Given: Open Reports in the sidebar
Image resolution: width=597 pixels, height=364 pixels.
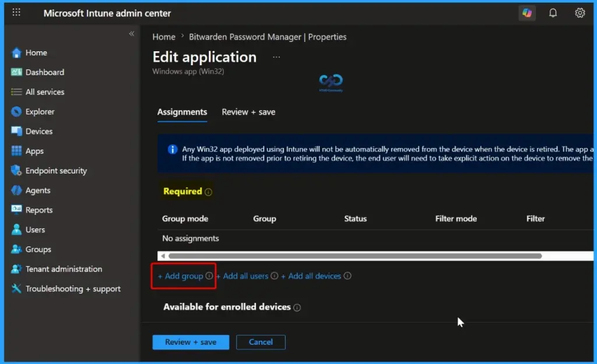Looking at the screenshot, I should [x=39, y=210].
